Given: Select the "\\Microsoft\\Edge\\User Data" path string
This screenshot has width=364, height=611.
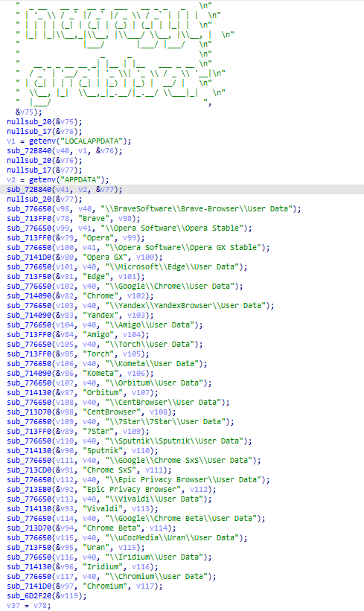Looking at the screenshot, I should [172, 267].
